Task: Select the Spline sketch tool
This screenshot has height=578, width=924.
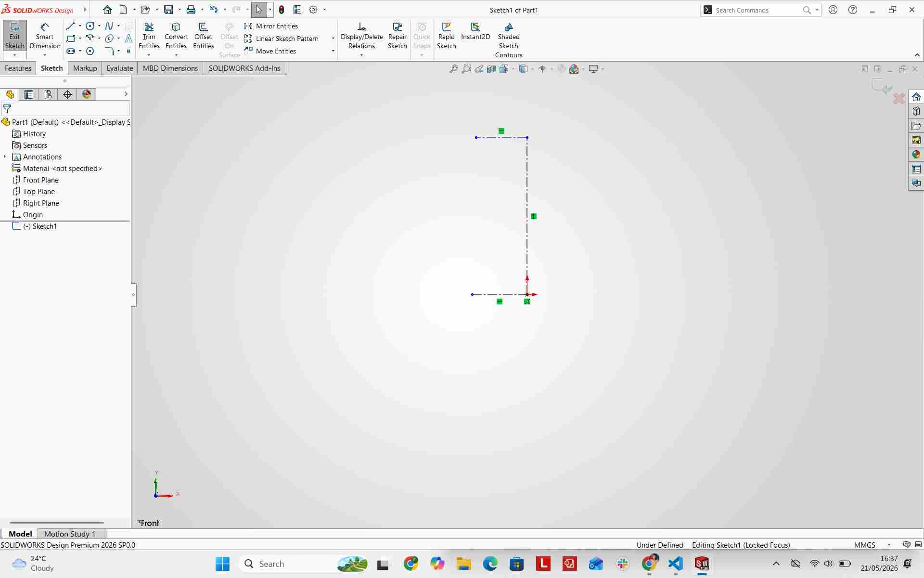Action: (109, 26)
